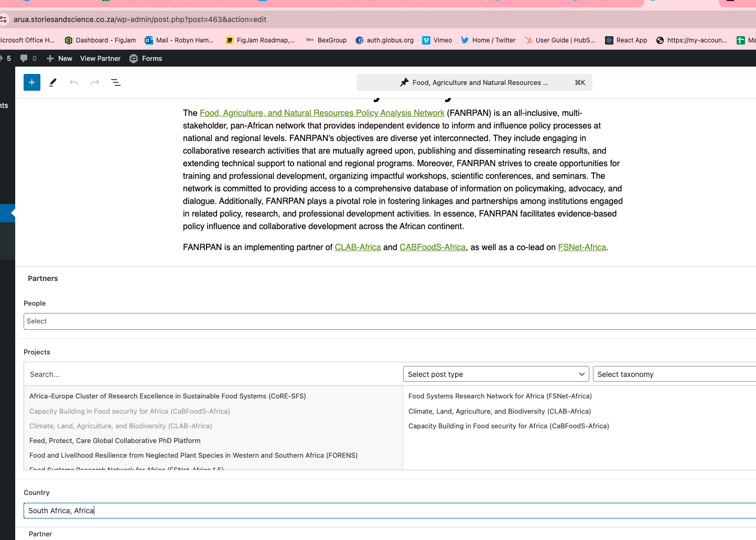Add the CoRE-SFS project from list
This screenshot has height=540, width=756.
168,396
